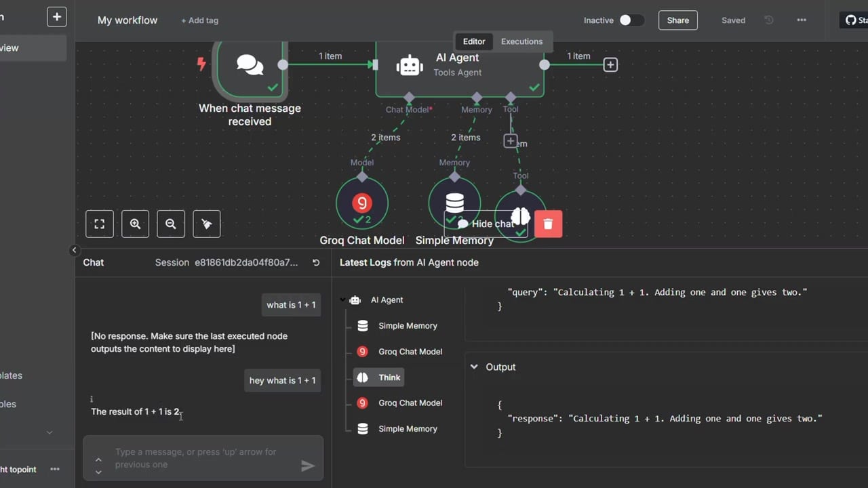Click the zoom in canvas button
Viewport: 868px width, 488px height.
[x=135, y=224]
